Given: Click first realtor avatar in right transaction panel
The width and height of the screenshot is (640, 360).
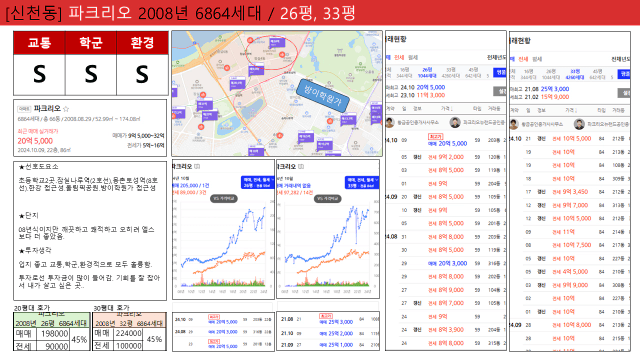Looking at the screenshot, I should pyautogui.click(x=514, y=124).
